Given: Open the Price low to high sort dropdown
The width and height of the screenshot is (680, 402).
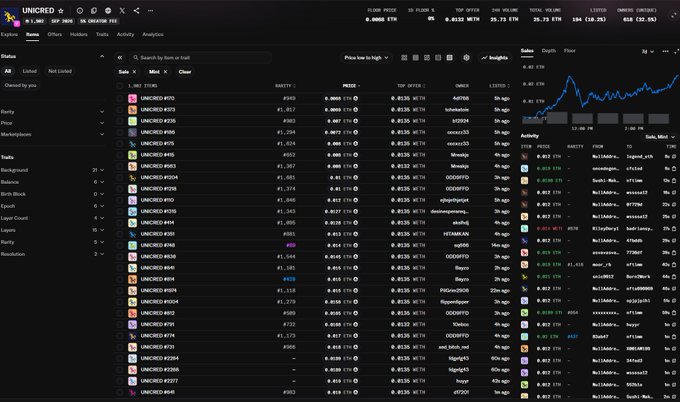Looking at the screenshot, I should 366,58.
